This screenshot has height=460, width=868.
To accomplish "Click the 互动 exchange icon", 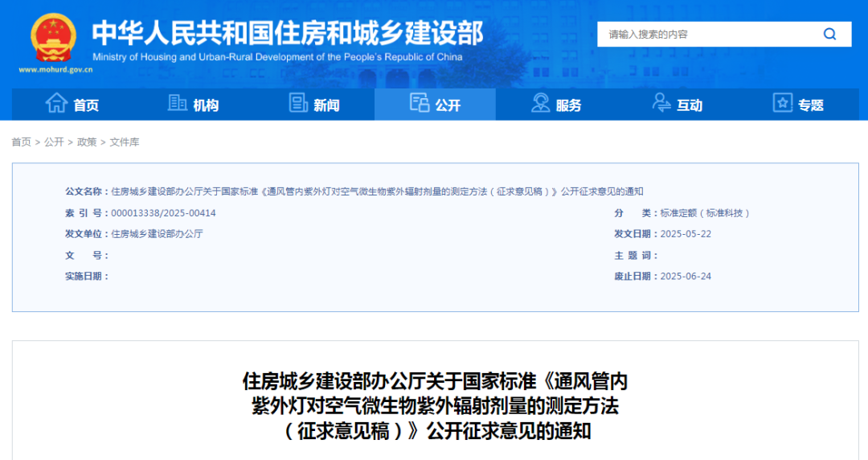I will pos(661,102).
